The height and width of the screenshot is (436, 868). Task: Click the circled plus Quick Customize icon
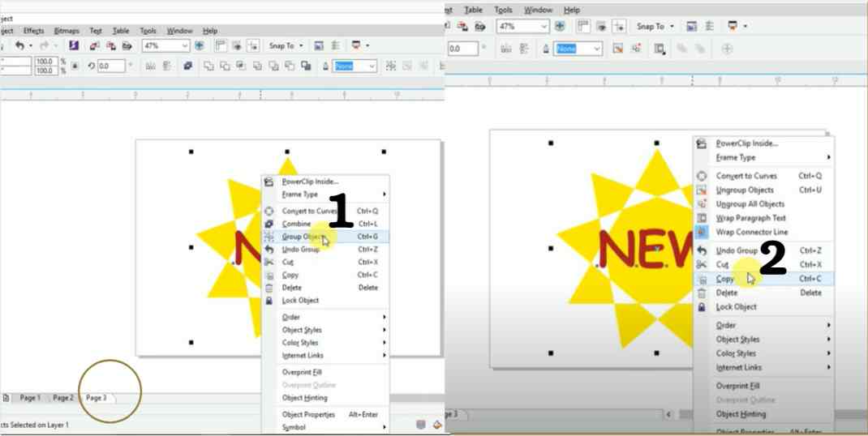727,49
